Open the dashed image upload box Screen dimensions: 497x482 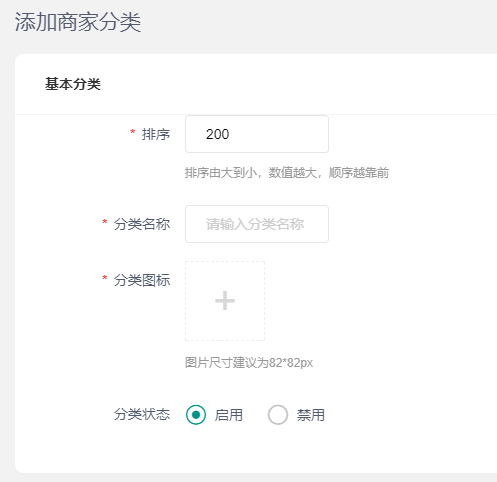225,301
